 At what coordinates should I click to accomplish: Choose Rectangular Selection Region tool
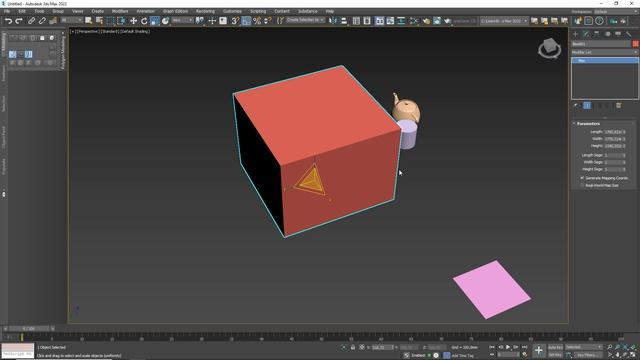(x=110, y=21)
